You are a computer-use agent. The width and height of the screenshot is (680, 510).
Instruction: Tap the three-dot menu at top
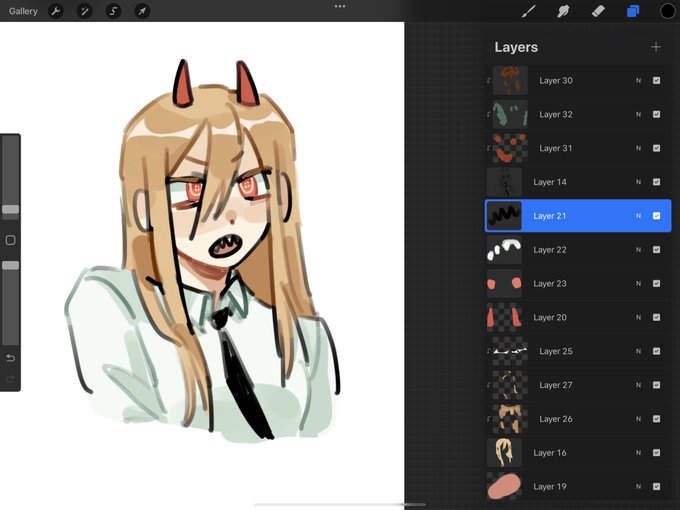tap(340, 7)
